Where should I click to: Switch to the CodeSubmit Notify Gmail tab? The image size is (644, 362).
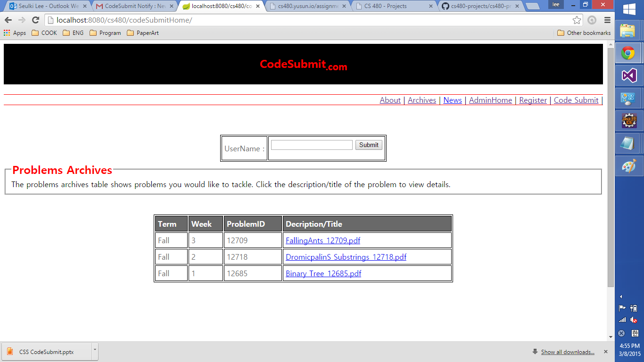pyautogui.click(x=133, y=6)
